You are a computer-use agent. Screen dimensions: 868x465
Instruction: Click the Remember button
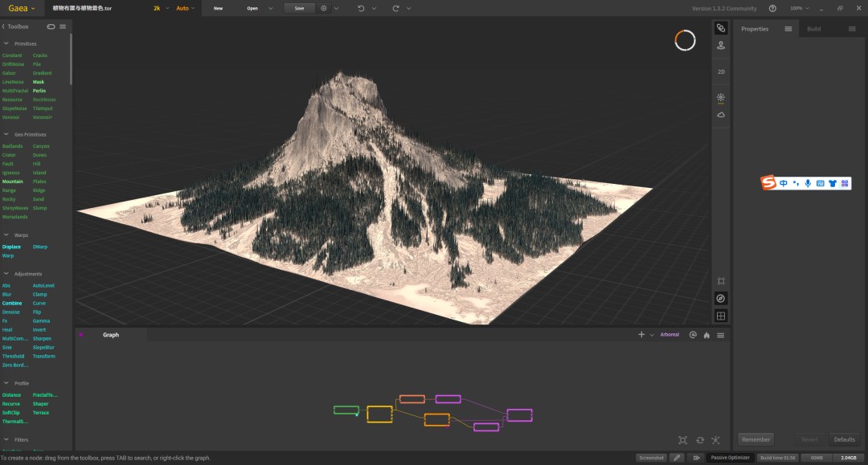point(755,439)
